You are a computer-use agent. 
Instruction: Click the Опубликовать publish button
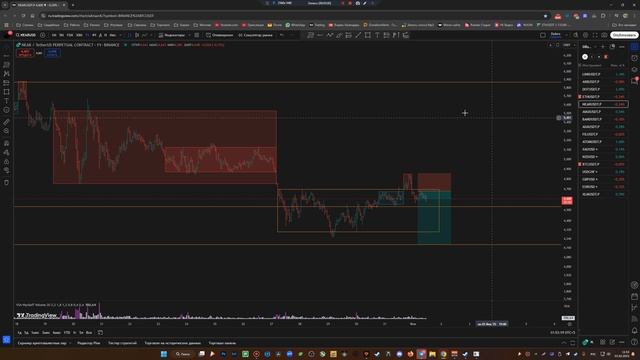point(624,35)
